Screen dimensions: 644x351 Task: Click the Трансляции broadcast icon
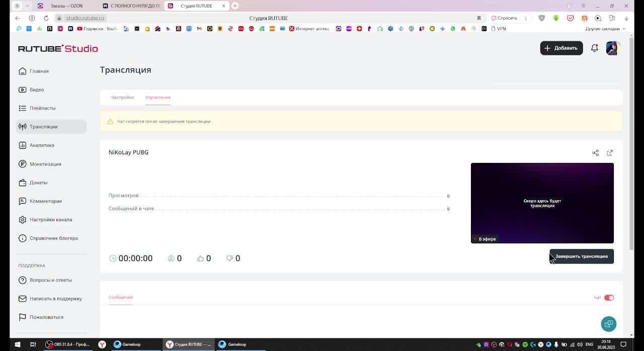(22, 127)
